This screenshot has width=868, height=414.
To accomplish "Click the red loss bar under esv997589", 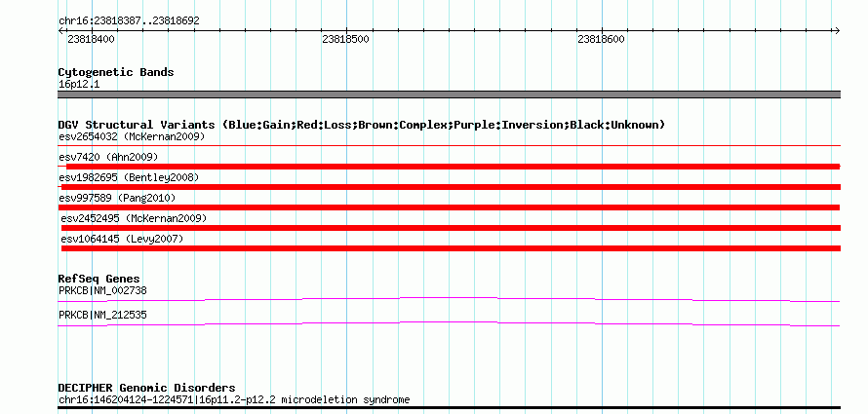I will pos(449,207).
